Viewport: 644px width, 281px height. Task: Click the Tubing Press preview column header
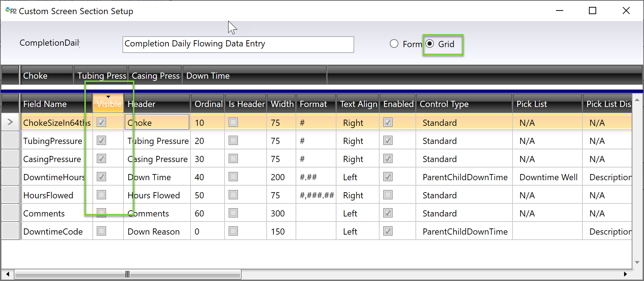point(101,76)
